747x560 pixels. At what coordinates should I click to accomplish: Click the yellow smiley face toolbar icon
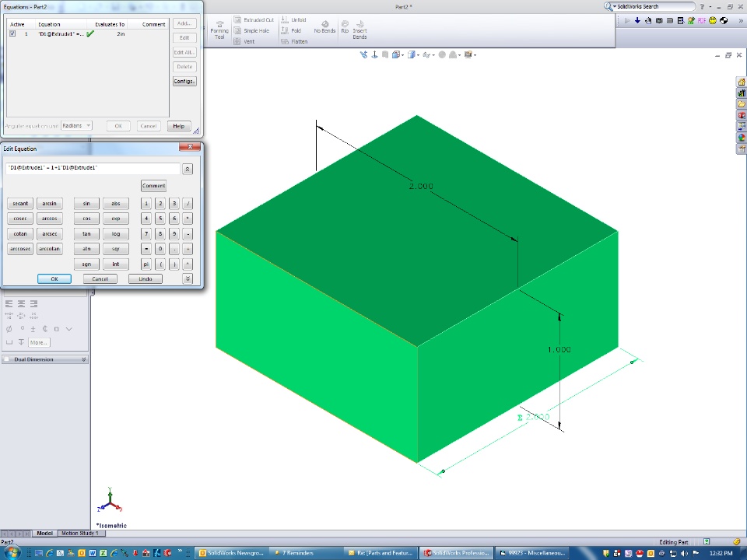tap(713, 20)
